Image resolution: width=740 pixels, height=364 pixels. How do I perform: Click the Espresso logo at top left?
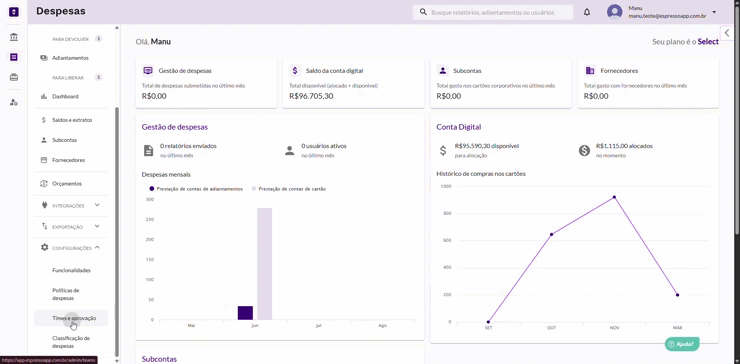coord(14,12)
